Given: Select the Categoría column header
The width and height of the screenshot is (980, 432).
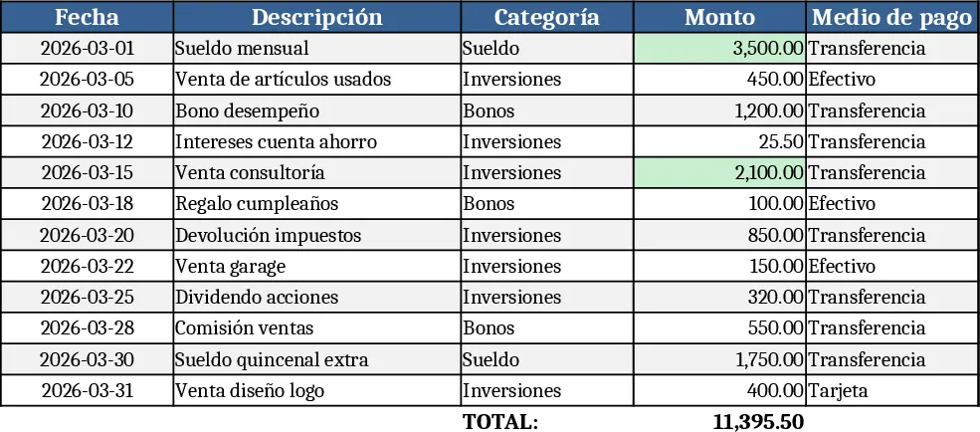Looking at the screenshot, I should pos(547,17).
